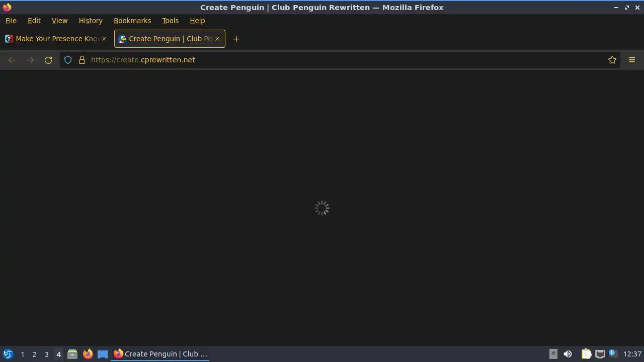Reload the current page

48,60
